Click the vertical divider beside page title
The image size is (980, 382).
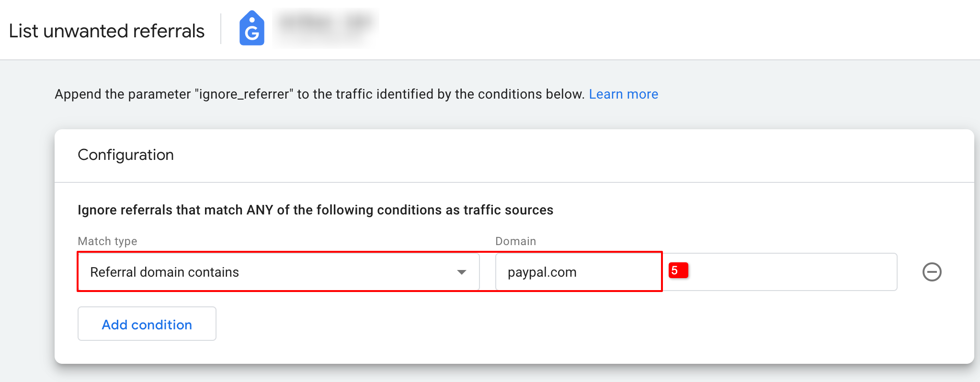[x=221, y=29]
